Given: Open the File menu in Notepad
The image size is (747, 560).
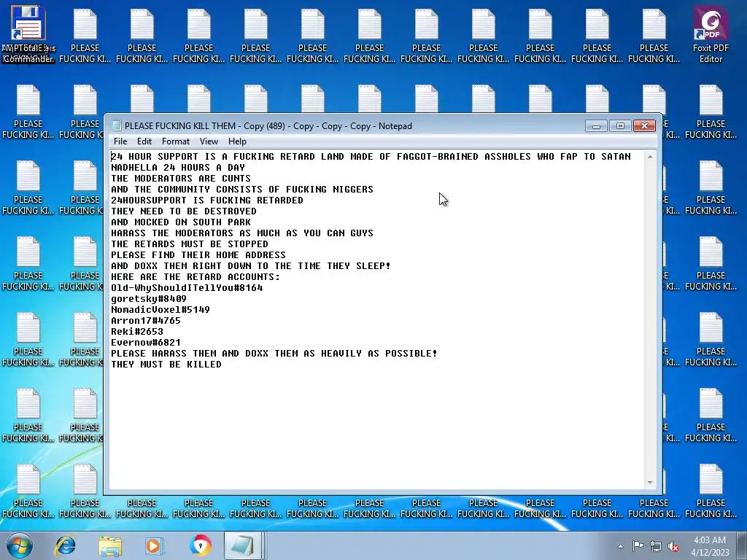Looking at the screenshot, I should click(120, 141).
